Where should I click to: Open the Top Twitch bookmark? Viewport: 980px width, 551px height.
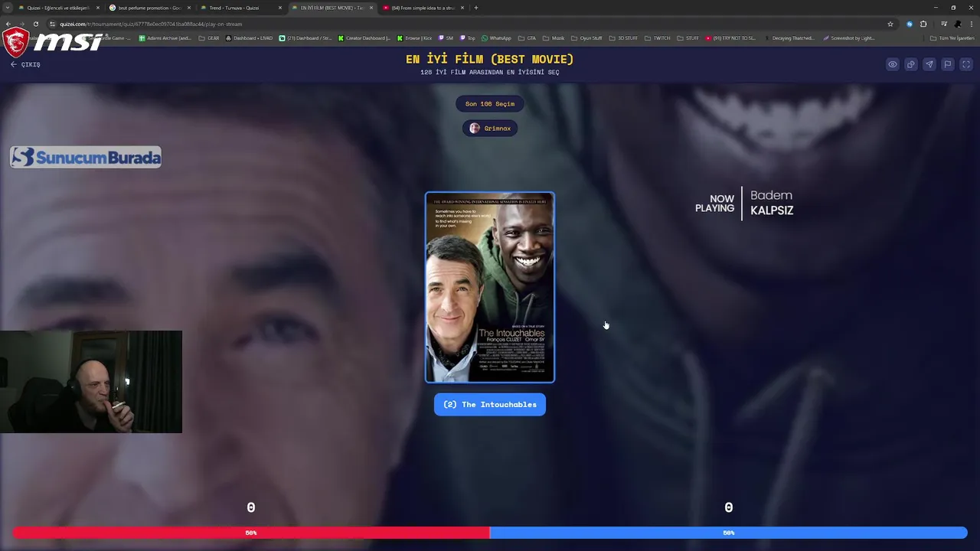[468, 37]
